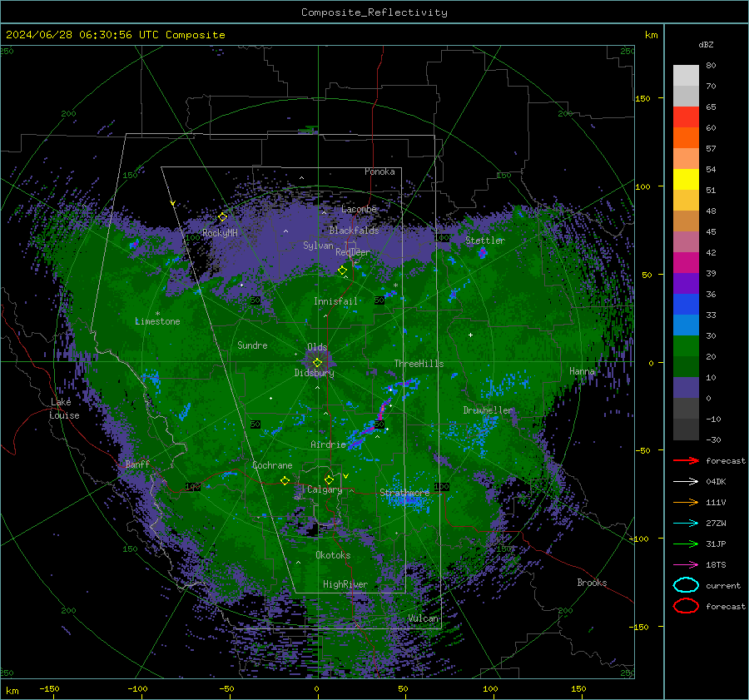The width and height of the screenshot is (749, 700).
Task: Click the Olds label
Action: tap(317, 347)
